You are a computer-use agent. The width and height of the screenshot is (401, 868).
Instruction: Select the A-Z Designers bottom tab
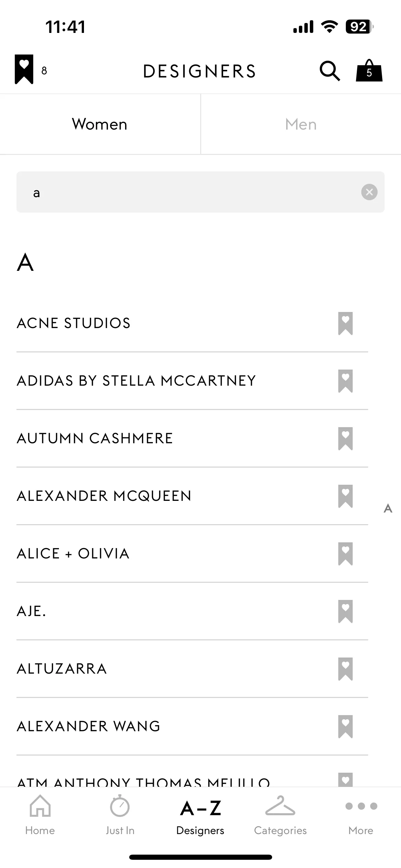200,817
